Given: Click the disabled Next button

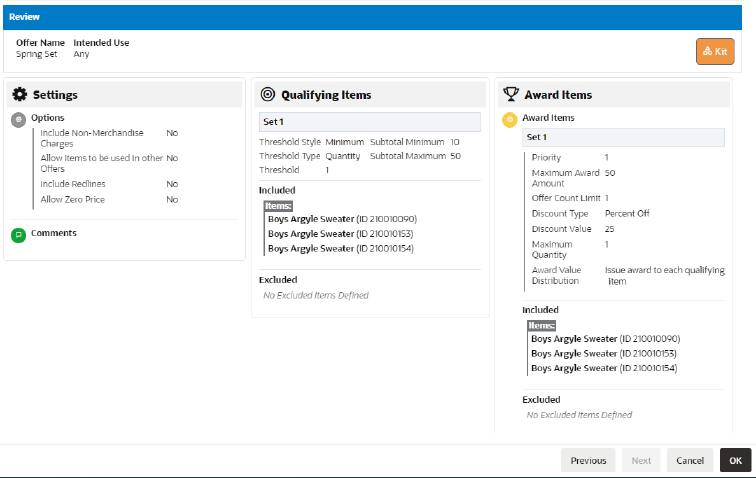Looking at the screenshot, I should click(x=641, y=460).
